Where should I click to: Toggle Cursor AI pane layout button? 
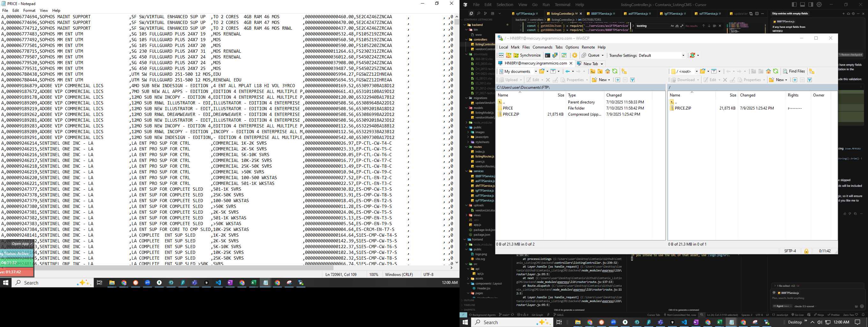811,4
